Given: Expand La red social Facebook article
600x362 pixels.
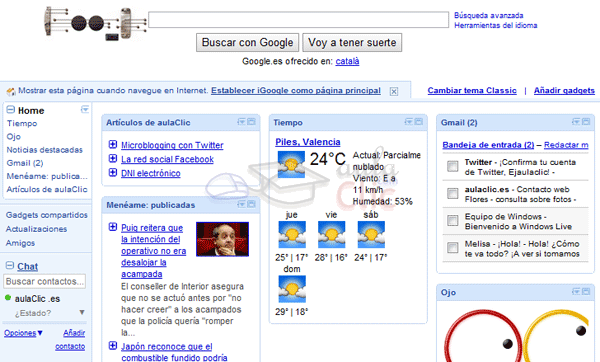Looking at the screenshot, I should point(112,158).
